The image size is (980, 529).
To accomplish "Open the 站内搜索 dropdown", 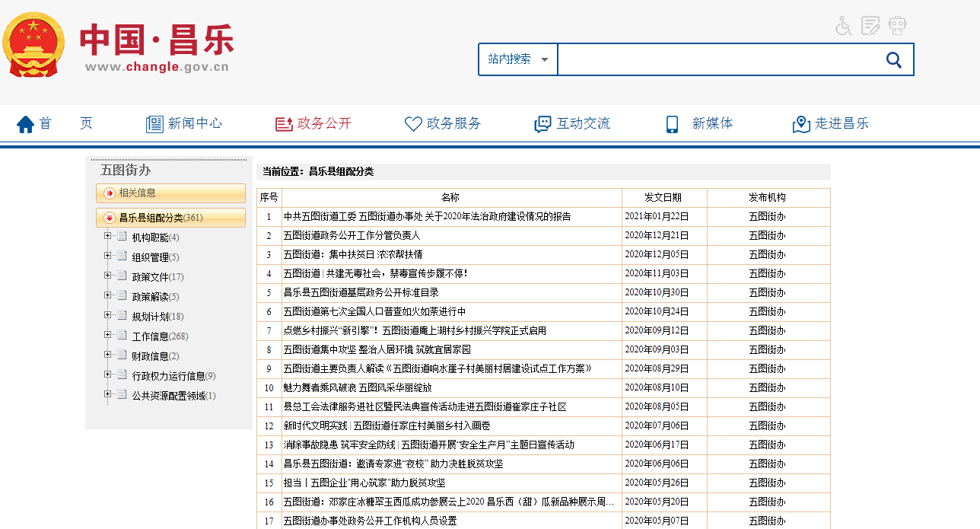I will click(518, 59).
